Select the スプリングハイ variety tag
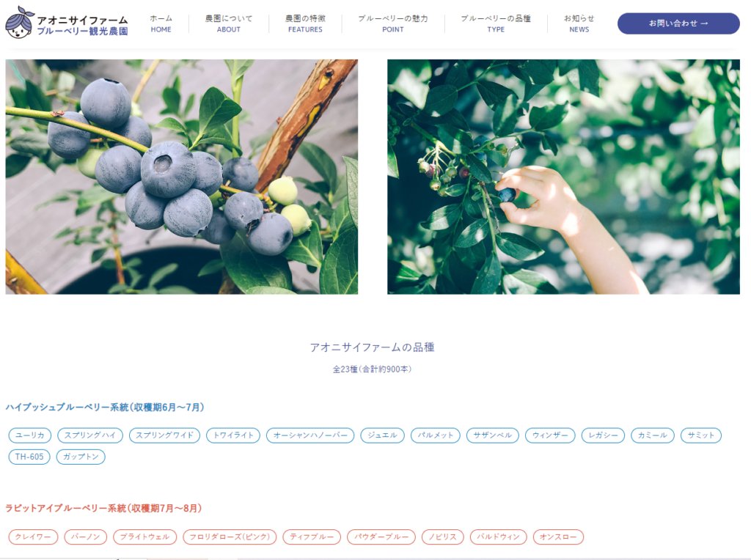This screenshot has height=560, width=751. 90,435
